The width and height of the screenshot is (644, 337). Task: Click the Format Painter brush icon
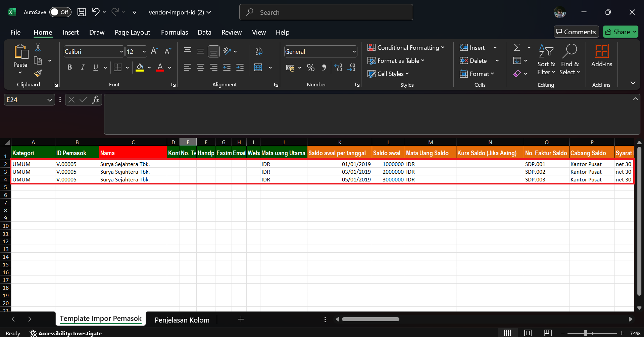tap(38, 73)
